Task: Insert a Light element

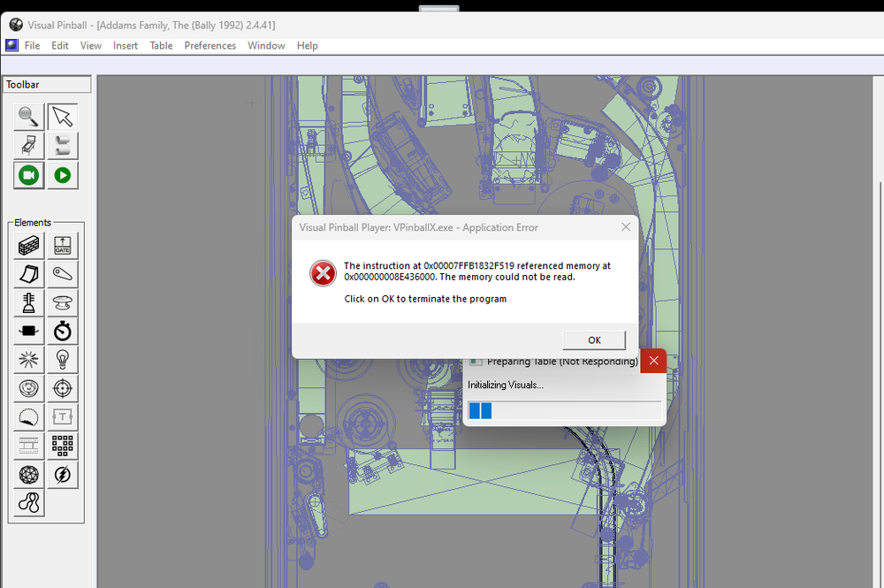Action: pos(62,359)
